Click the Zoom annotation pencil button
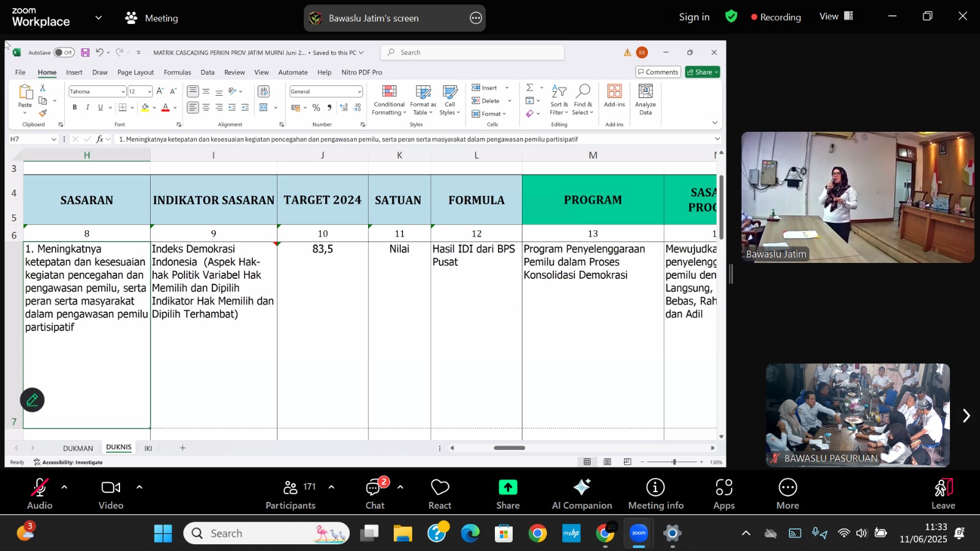This screenshot has width=980, height=551. [32, 400]
